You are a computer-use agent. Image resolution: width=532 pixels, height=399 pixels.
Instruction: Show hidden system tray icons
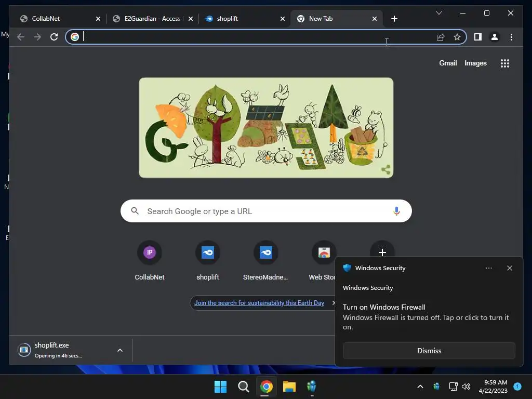tap(420, 387)
